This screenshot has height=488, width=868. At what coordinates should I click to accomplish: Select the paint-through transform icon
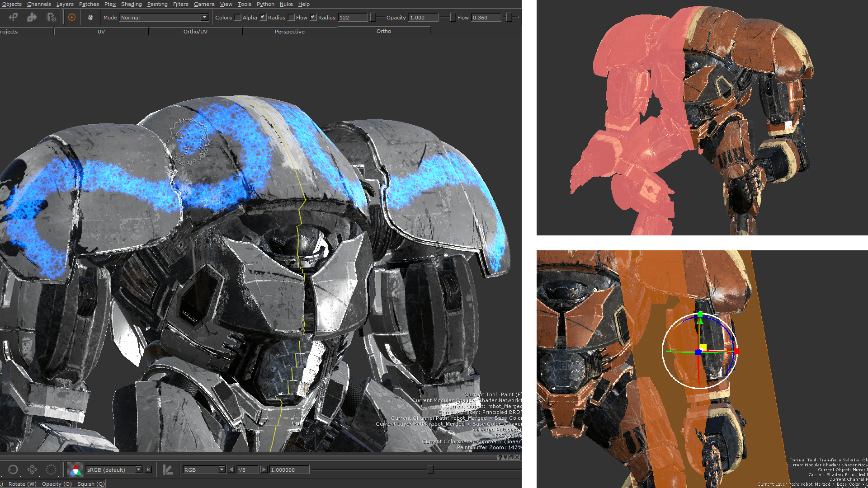pyautogui.click(x=13, y=17)
